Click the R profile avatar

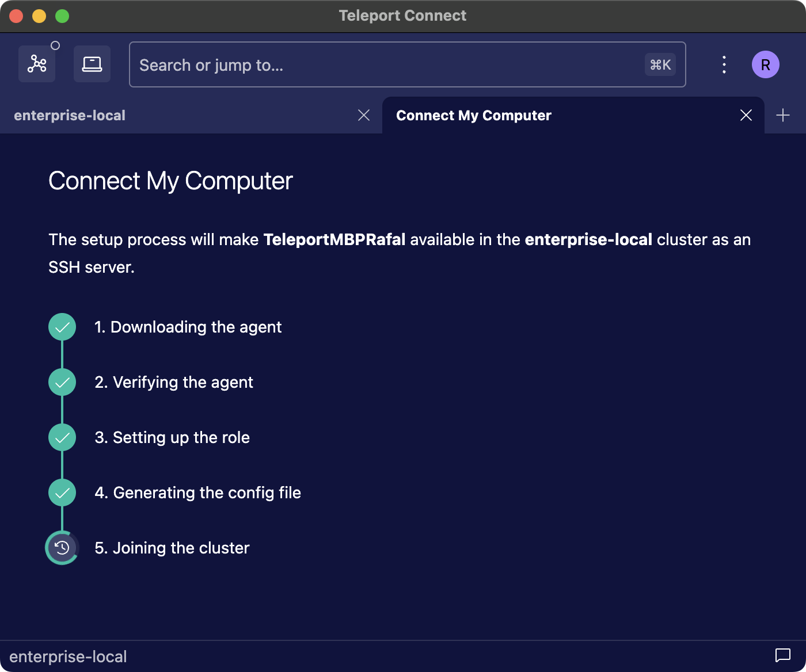click(x=766, y=64)
